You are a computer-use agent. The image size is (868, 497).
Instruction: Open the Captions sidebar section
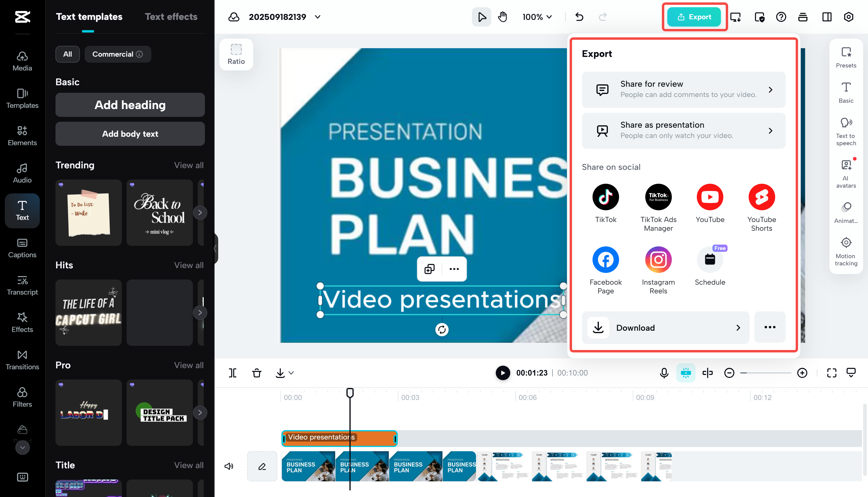tap(22, 248)
